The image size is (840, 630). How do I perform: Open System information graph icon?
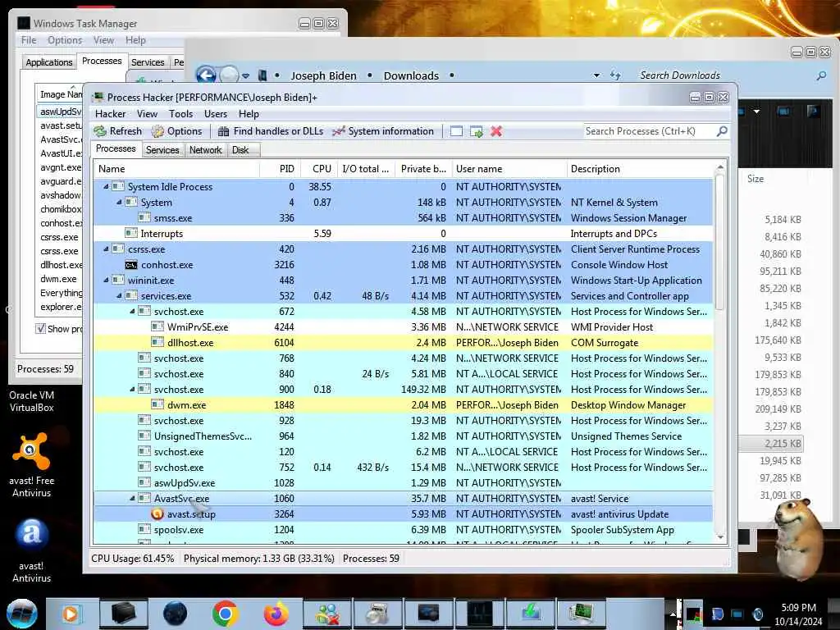pos(339,131)
